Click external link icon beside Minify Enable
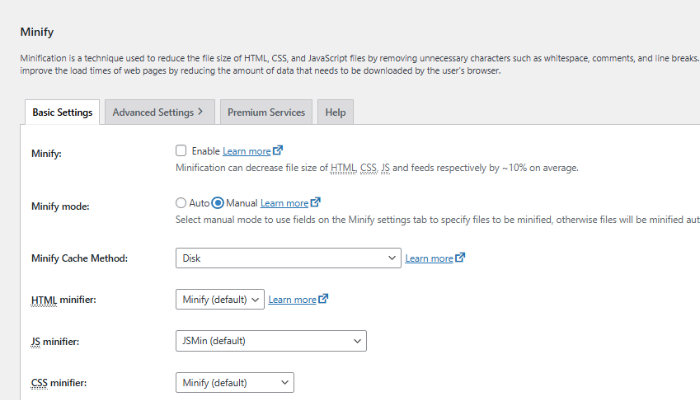This screenshot has width=700, height=400. [x=278, y=151]
